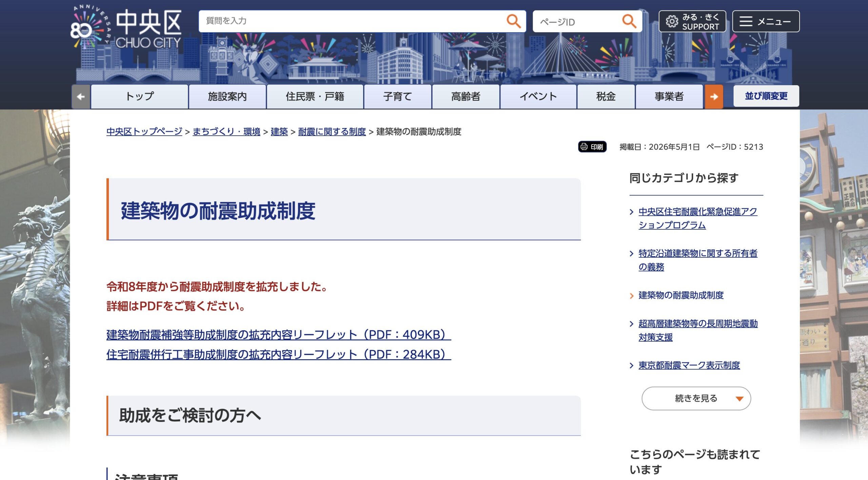This screenshot has width=868, height=480.
Task: Click the chevron beside 東京都耐震マーク表示制度
Action: [x=631, y=365]
